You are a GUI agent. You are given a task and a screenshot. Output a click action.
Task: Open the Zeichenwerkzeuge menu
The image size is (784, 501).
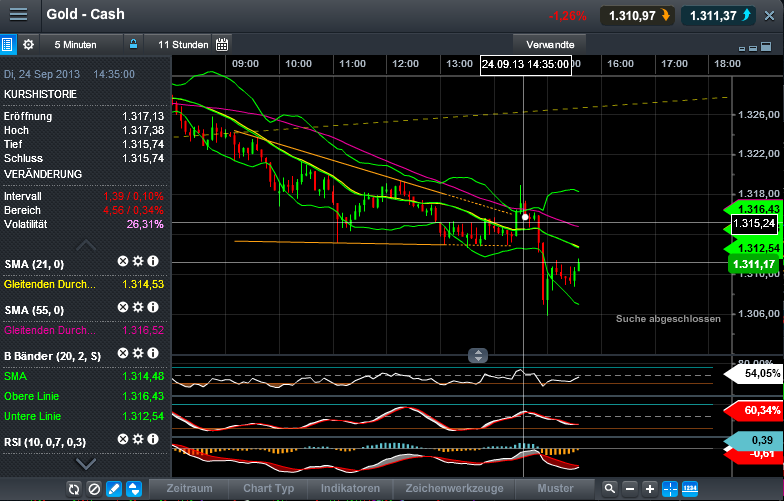[454, 488]
